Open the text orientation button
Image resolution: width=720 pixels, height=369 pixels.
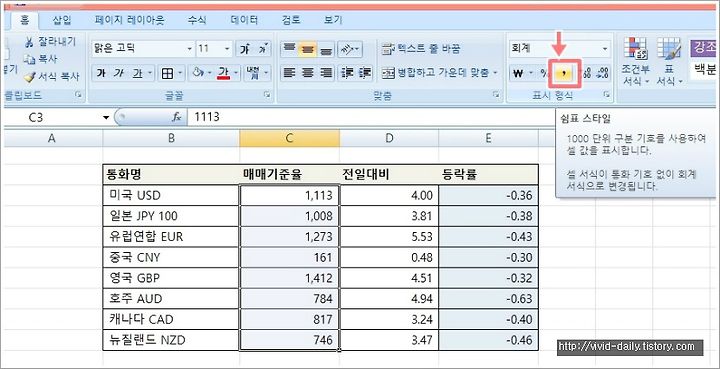pyautogui.click(x=349, y=49)
